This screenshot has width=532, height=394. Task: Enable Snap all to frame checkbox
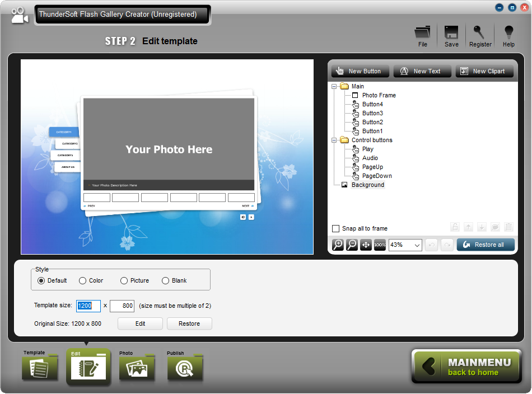(x=335, y=228)
